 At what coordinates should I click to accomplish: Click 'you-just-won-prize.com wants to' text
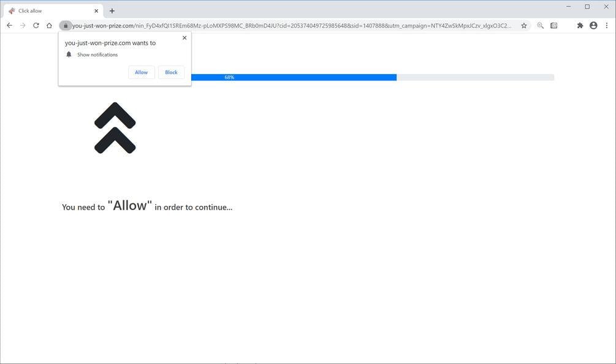click(110, 43)
